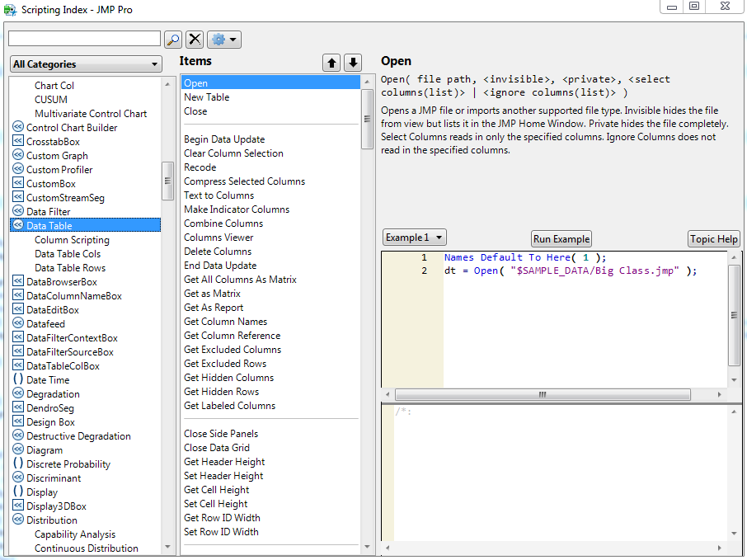
Task: Click the Data Table category icon
Action: (18, 225)
